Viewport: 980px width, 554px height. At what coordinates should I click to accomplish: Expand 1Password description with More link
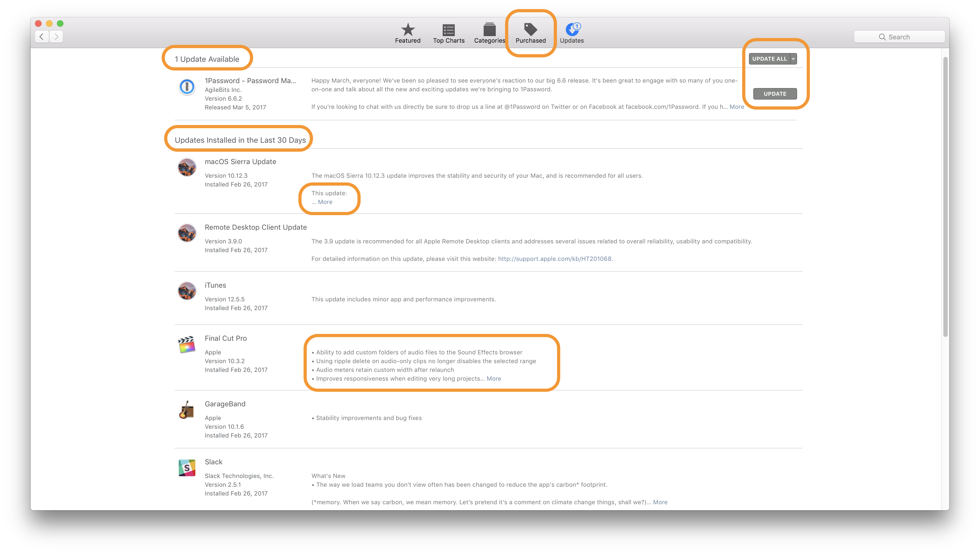(x=737, y=107)
